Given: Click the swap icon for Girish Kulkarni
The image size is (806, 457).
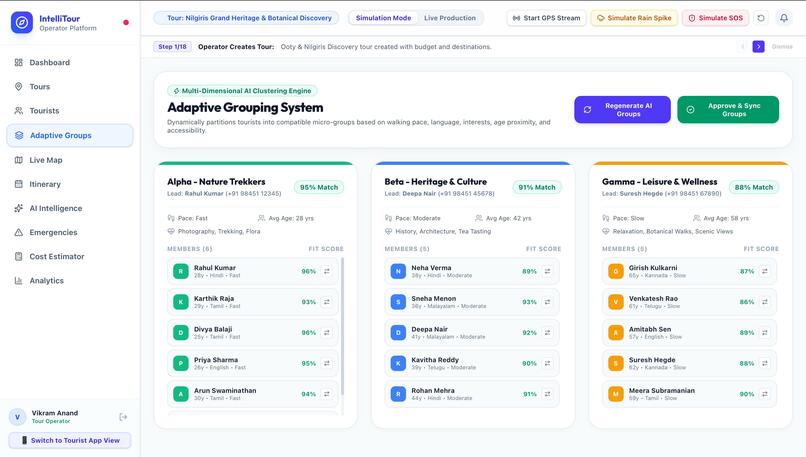Looking at the screenshot, I should 765,271.
